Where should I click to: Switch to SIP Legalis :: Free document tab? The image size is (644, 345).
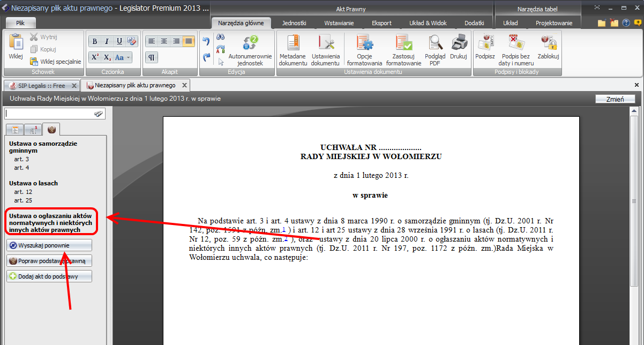(41, 86)
